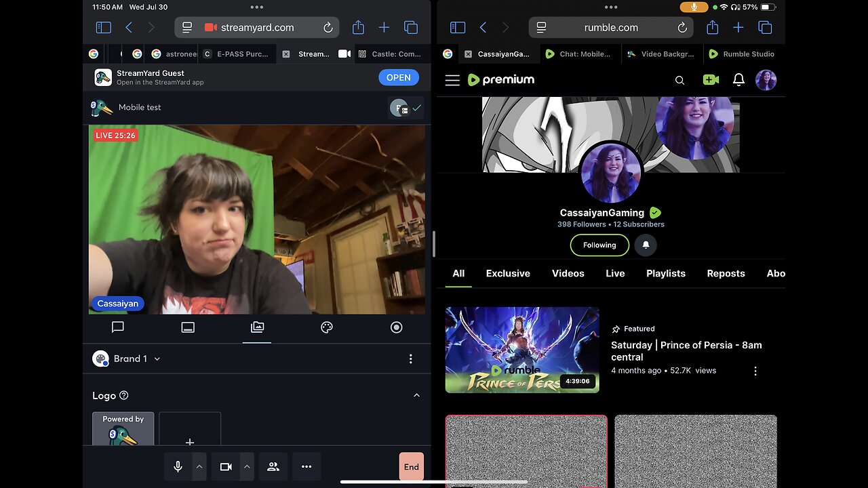Open the StreamYard banners panel
This screenshot has height=488, width=868.
(188, 327)
